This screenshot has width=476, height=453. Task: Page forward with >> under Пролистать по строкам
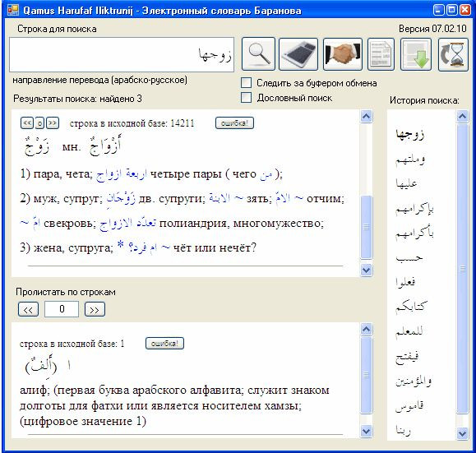pyautogui.click(x=95, y=309)
